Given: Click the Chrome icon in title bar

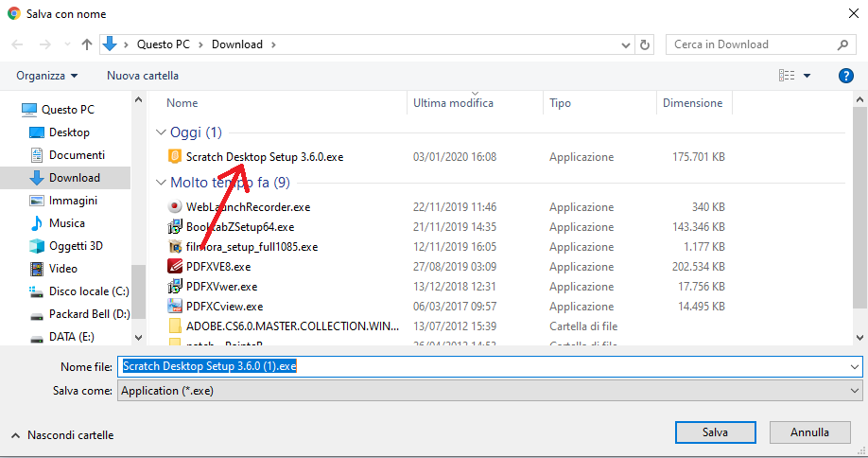Looking at the screenshot, I should [x=14, y=14].
